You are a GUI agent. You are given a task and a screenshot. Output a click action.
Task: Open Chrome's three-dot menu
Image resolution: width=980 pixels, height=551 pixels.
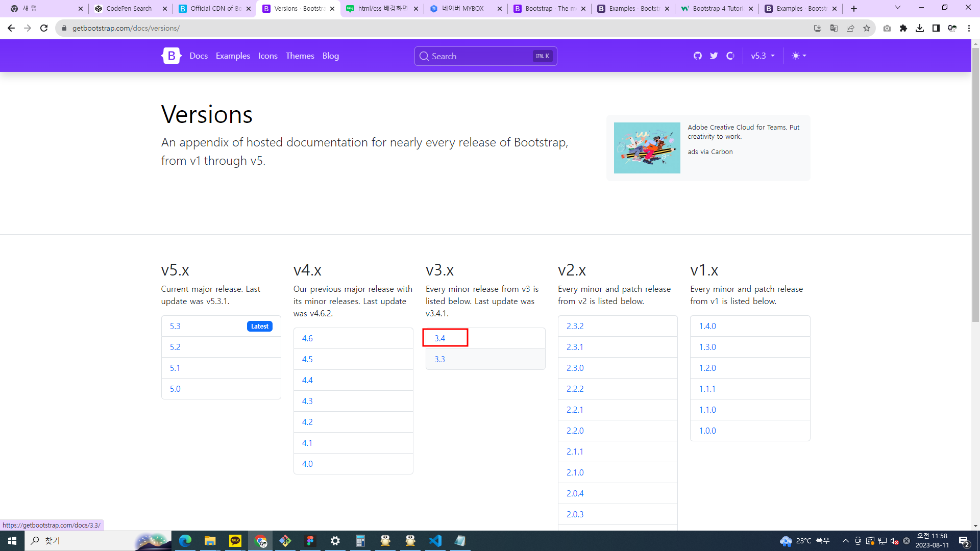(x=969, y=28)
